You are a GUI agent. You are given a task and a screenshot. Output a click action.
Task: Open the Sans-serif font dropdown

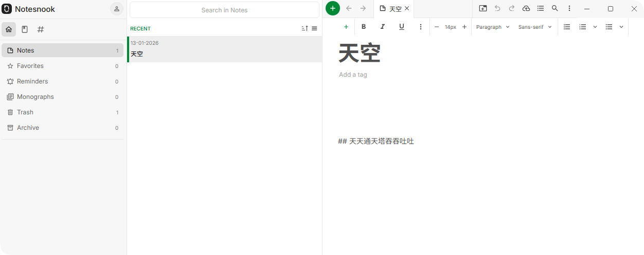tap(535, 27)
